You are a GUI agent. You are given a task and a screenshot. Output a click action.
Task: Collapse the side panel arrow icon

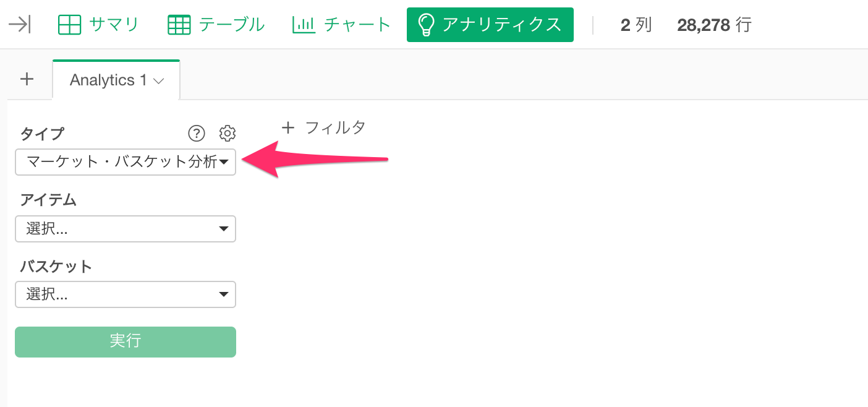20,25
